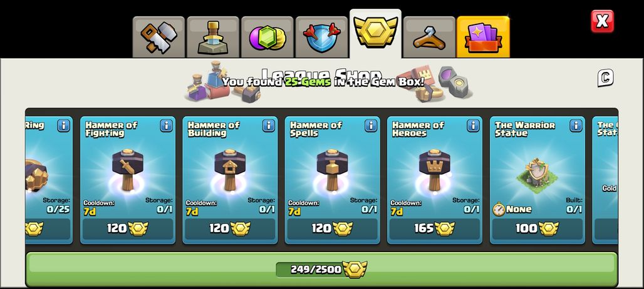This screenshot has height=289, width=644.
Task: Buy Hammer of Heroes for 165 medals
Action: (x=435, y=229)
